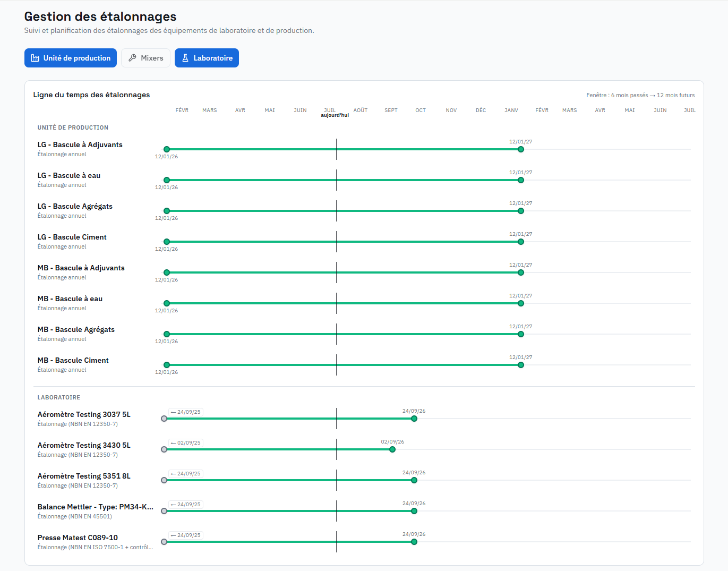This screenshot has width=728, height=571.
Task: Click the wrench icon on Mixers button
Action: tap(133, 58)
